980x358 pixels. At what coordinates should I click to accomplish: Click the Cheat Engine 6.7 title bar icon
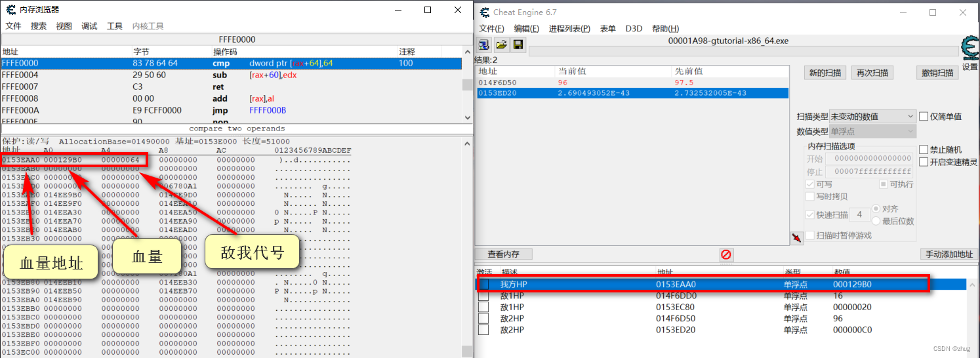pos(485,12)
